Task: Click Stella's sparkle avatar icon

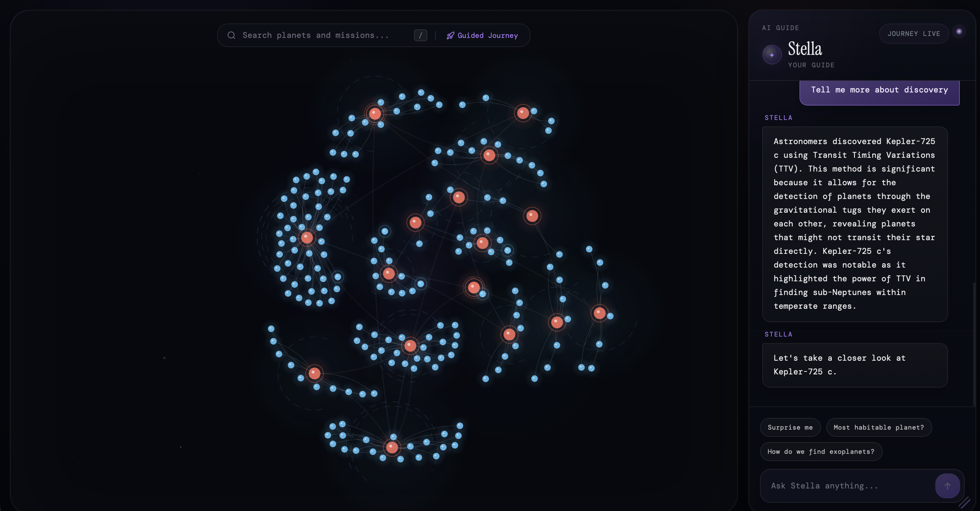Action: pos(771,55)
